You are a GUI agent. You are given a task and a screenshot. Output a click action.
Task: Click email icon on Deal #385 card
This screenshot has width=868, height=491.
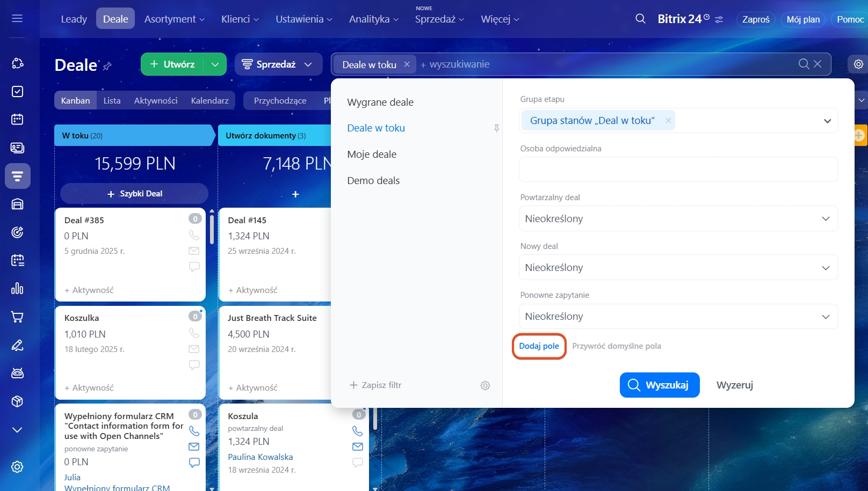194,251
